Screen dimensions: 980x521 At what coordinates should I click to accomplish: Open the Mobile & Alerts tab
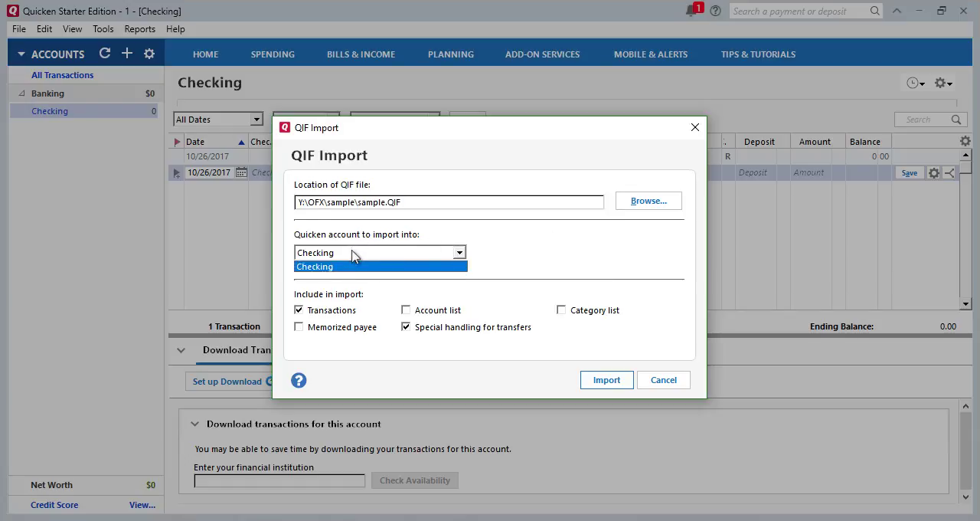point(651,54)
